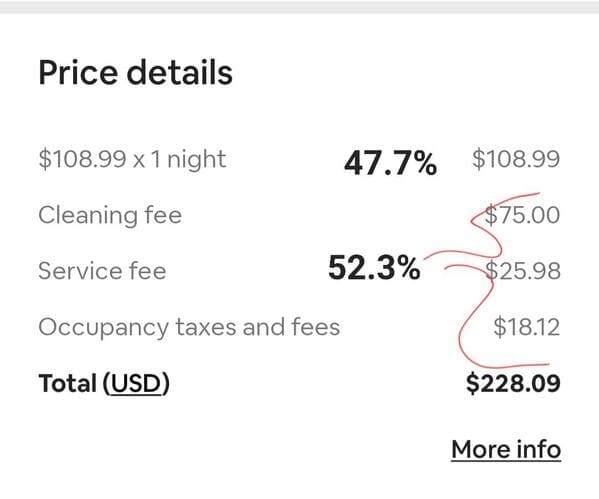Click the $228.09 total amount
Viewport: 599px width, 499px height.
pos(513,383)
